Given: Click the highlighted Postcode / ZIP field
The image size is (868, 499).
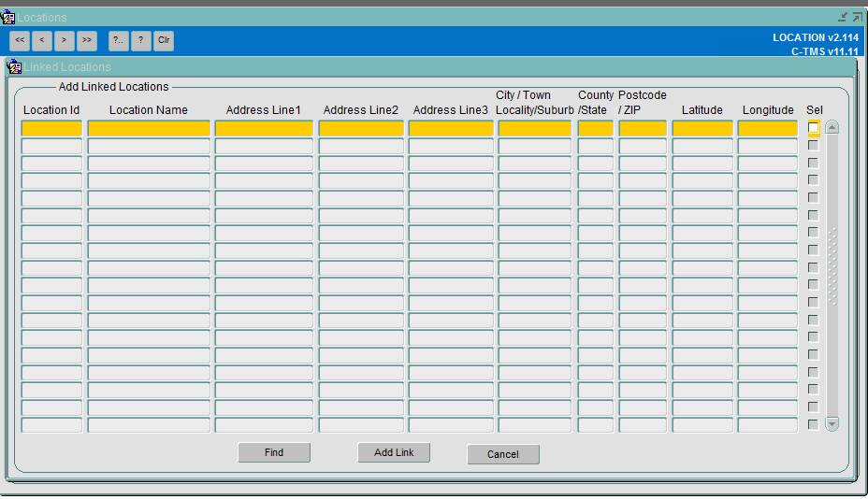Looking at the screenshot, I should [x=643, y=128].
